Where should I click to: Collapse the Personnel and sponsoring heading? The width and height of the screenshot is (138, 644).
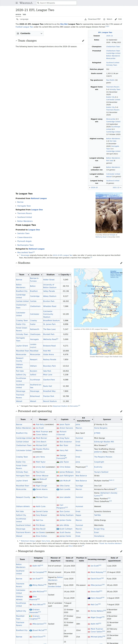pyautogui.click(x=17, y=411)
